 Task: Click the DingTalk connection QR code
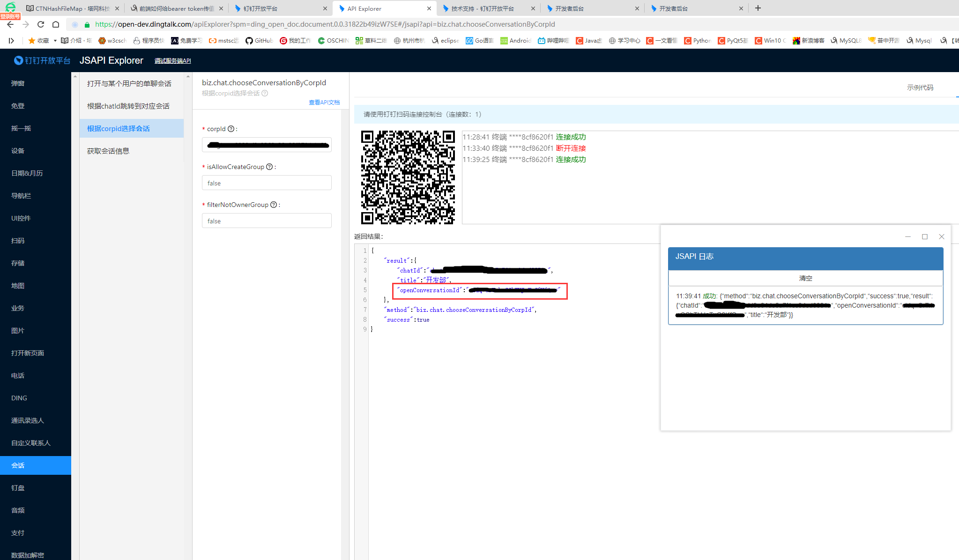click(408, 177)
